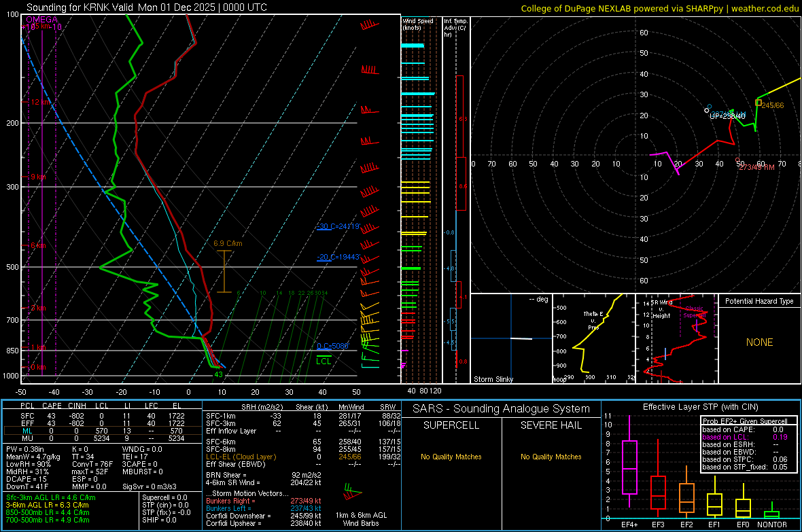The image size is (802, 532).
Task: Click "Effective Layer STP (with CIN)" title
Action: click(x=700, y=407)
